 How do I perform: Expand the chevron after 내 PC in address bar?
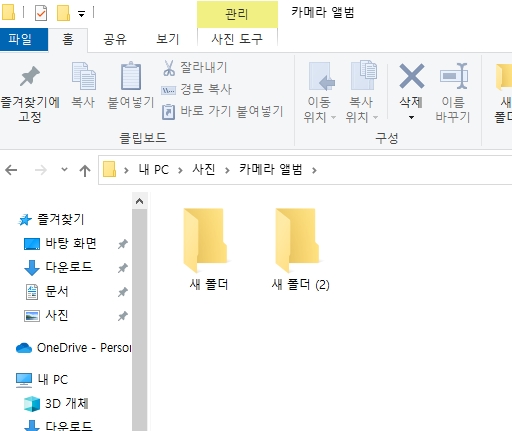pyautogui.click(x=180, y=170)
